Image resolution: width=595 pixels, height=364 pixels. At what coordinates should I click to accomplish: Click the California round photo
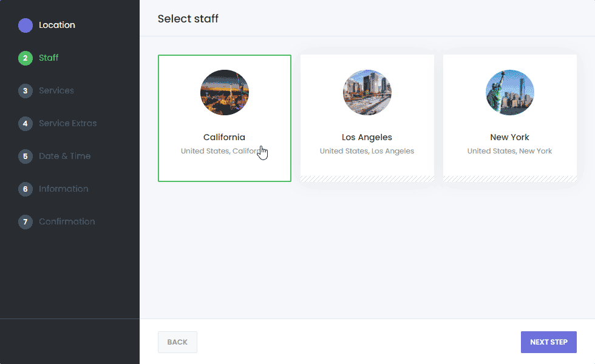[x=225, y=92]
